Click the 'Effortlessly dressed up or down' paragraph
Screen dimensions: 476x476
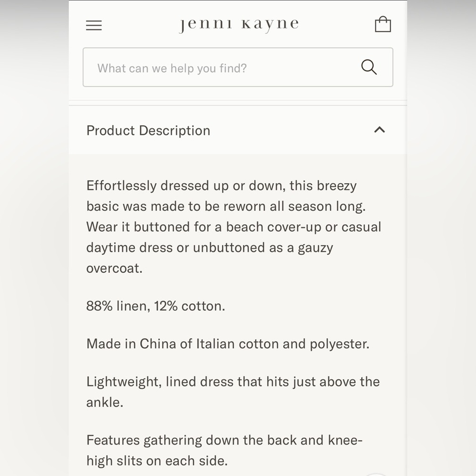pos(234,227)
